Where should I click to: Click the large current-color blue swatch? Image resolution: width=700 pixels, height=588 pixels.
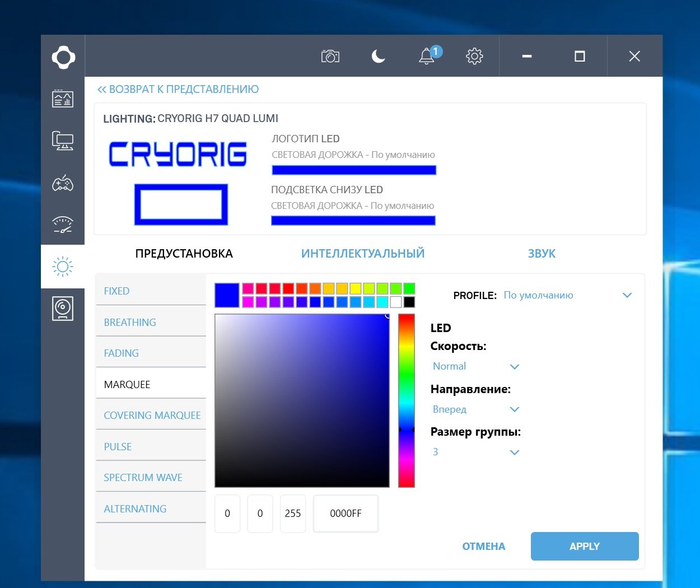(227, 295)
